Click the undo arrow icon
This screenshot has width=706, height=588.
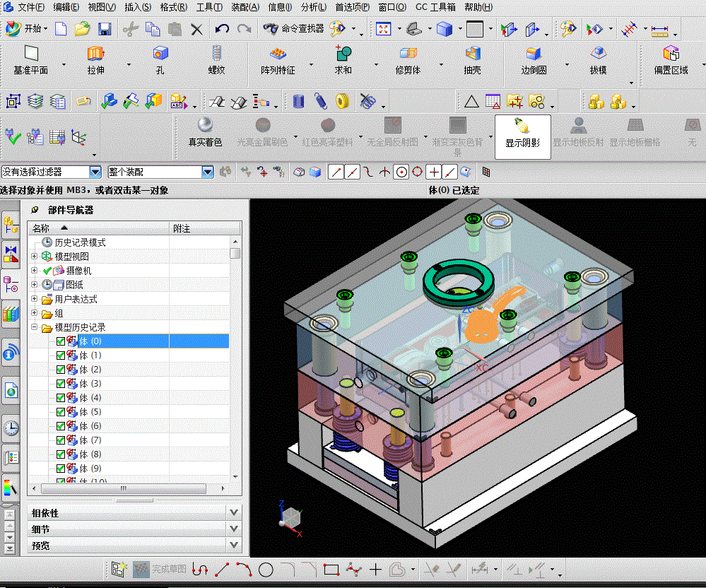[x=221, y=29]
